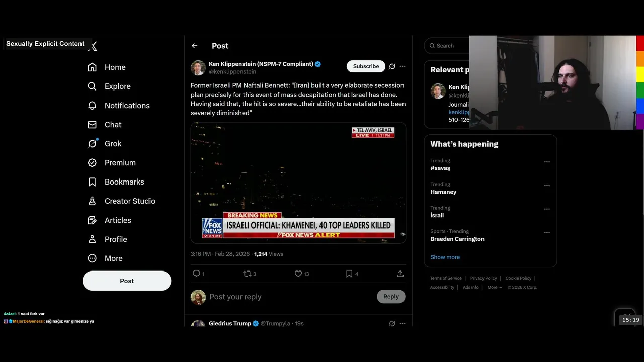This screenshot has height=362, width=644.
Task: Click the reply comment icon
Action: 196,274
